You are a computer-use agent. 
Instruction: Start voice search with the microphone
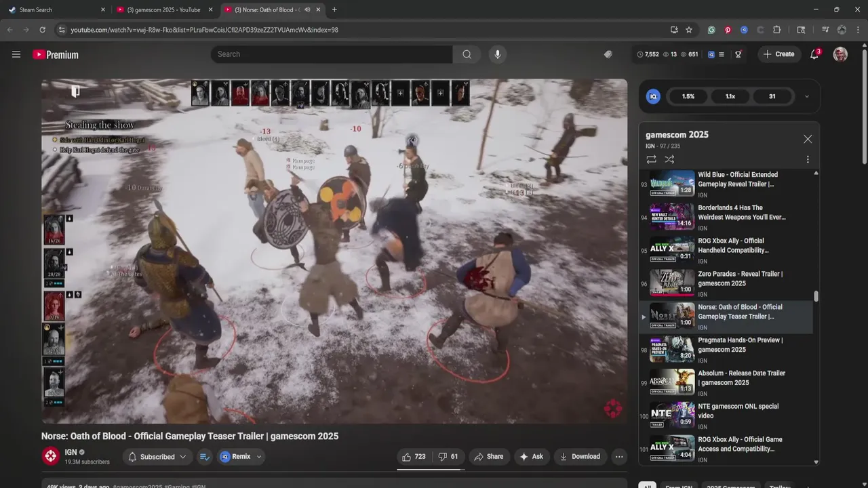coord(498,54)
